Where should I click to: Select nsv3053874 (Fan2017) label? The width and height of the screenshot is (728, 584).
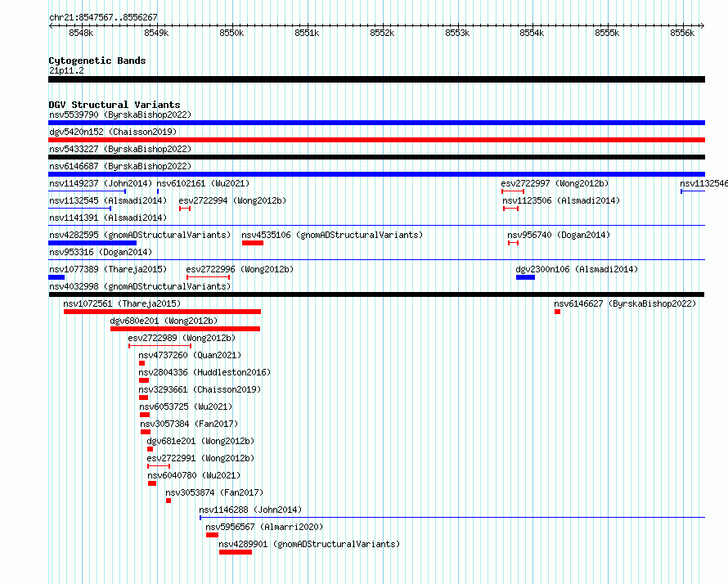coord(214,492)
